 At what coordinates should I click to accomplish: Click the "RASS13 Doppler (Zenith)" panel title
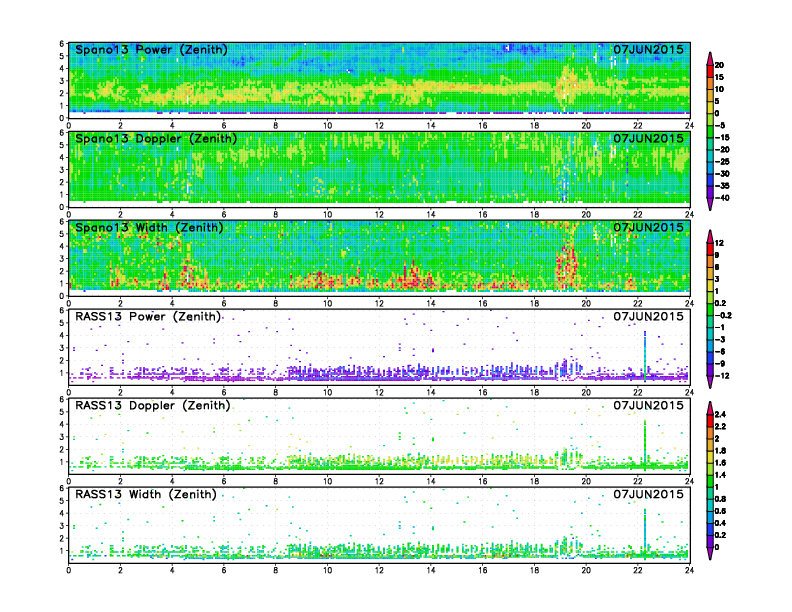point(153,405)
